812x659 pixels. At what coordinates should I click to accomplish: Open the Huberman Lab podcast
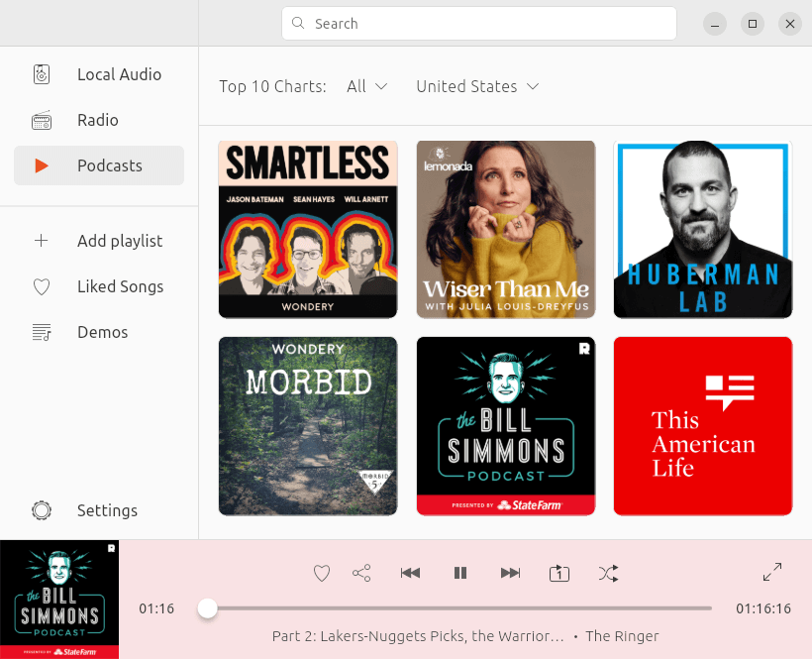(x=703, y=229)
